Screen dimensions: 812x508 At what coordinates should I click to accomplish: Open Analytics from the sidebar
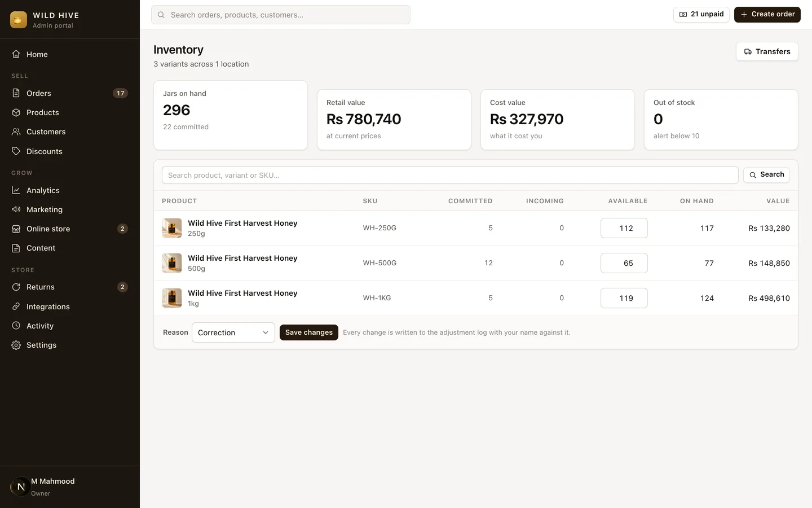70,190
